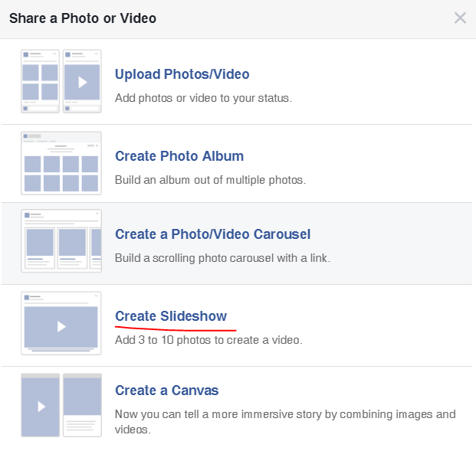Close the Share a Photo or Video dialog

(x=460, y=18)
